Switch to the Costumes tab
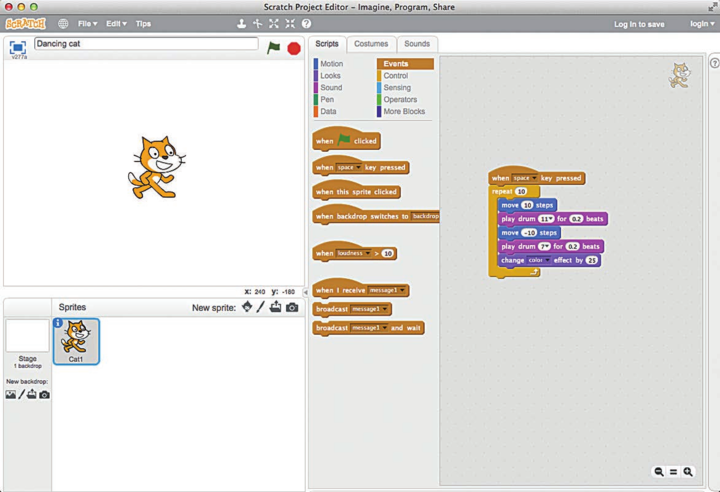720x492 pixels. (x=371, y=44)
